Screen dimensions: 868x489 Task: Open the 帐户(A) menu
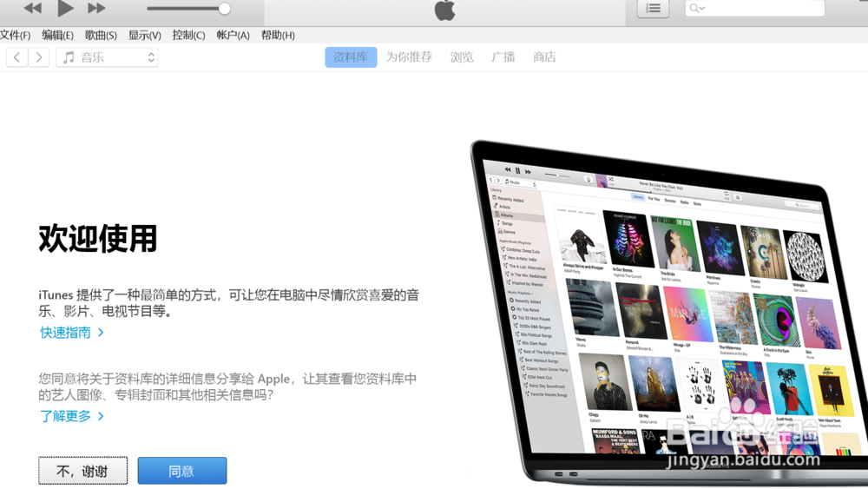233,36
